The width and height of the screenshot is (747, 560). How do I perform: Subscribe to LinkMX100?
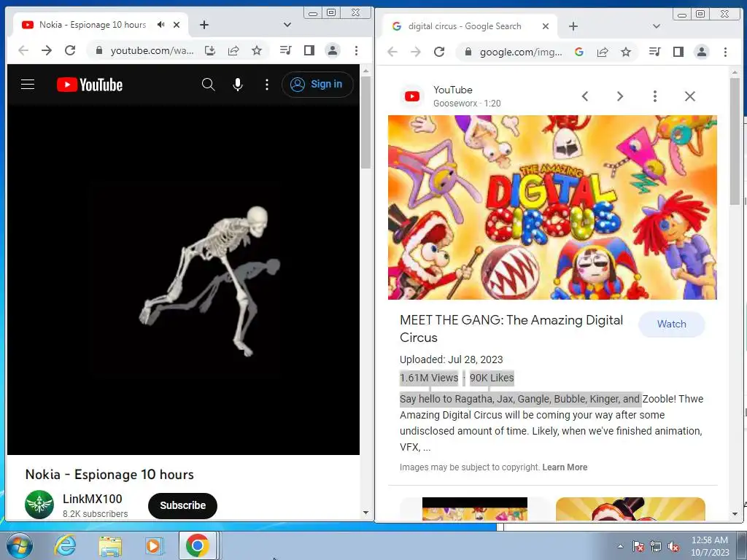coord(182,506)
